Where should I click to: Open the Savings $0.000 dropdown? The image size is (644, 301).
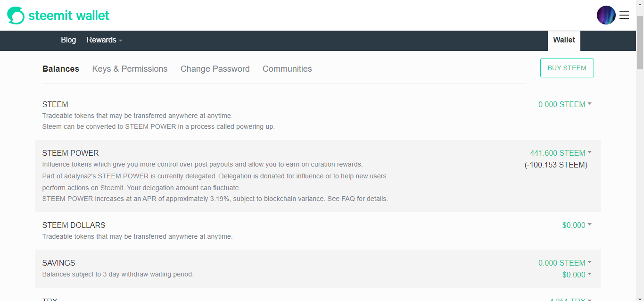tap(577, 275)
